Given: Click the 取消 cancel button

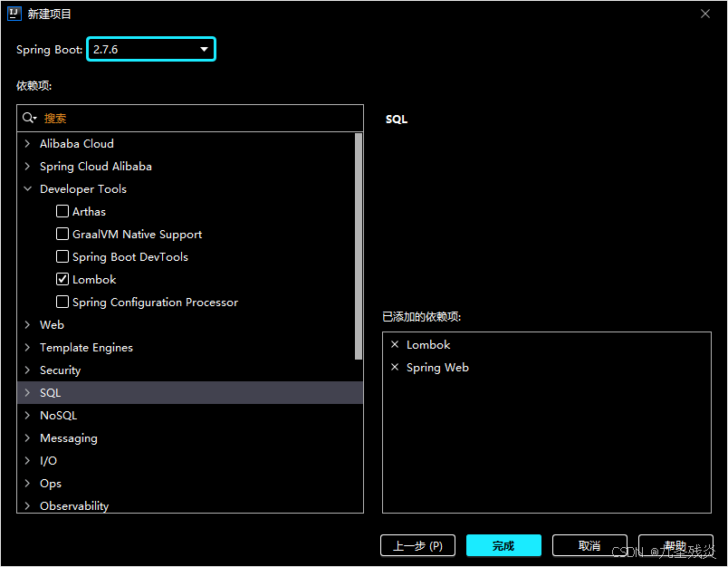Looking at the screenshot, I should pyautogui.click(x=589, y=545).
